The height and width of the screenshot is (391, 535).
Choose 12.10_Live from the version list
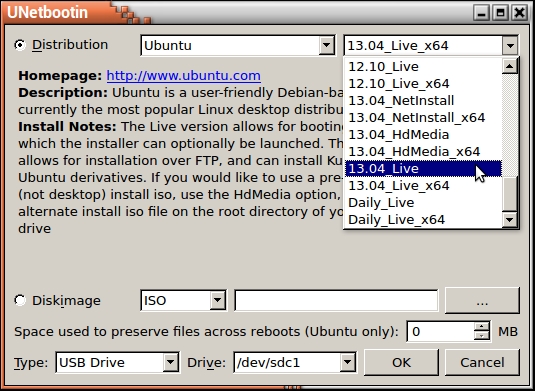[x=423, y=67]
